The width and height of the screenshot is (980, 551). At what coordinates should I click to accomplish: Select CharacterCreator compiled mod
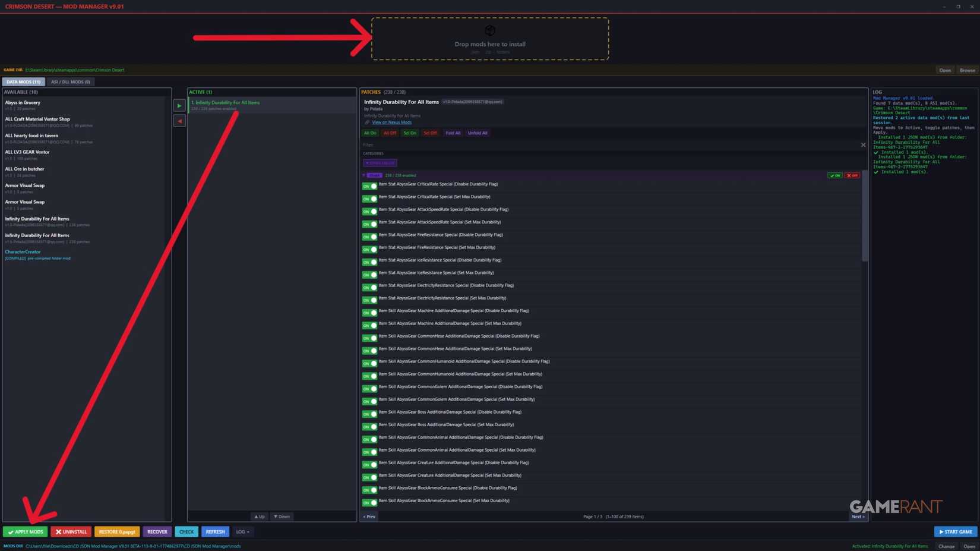tap(84, 255)
